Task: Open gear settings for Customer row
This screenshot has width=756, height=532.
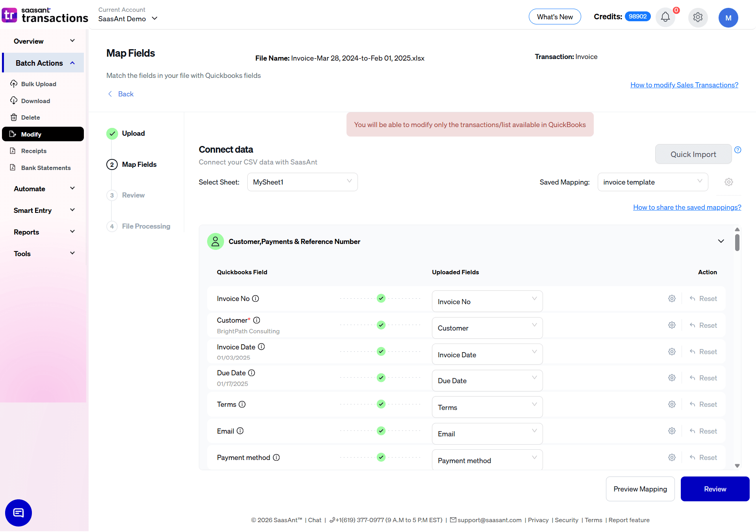Action: coord(672,325)
